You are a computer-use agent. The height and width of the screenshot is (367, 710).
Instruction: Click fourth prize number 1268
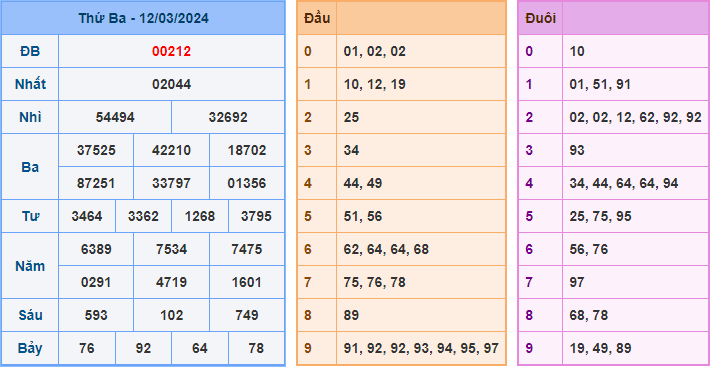[x=200, y=216]
